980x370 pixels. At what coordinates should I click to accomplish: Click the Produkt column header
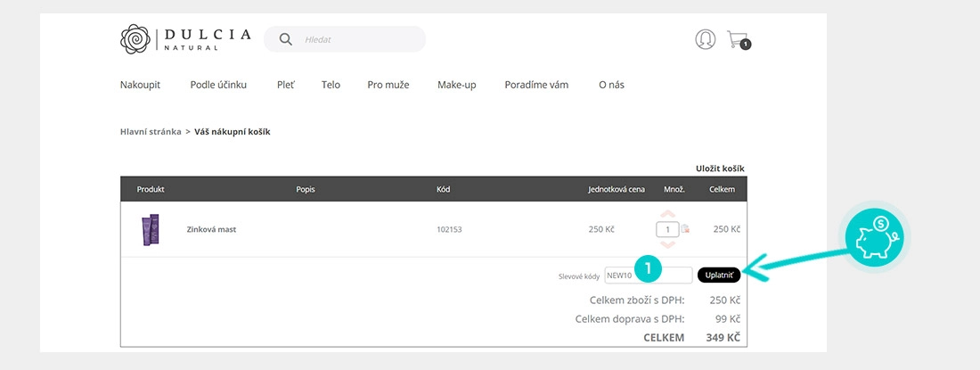point(151,189)
